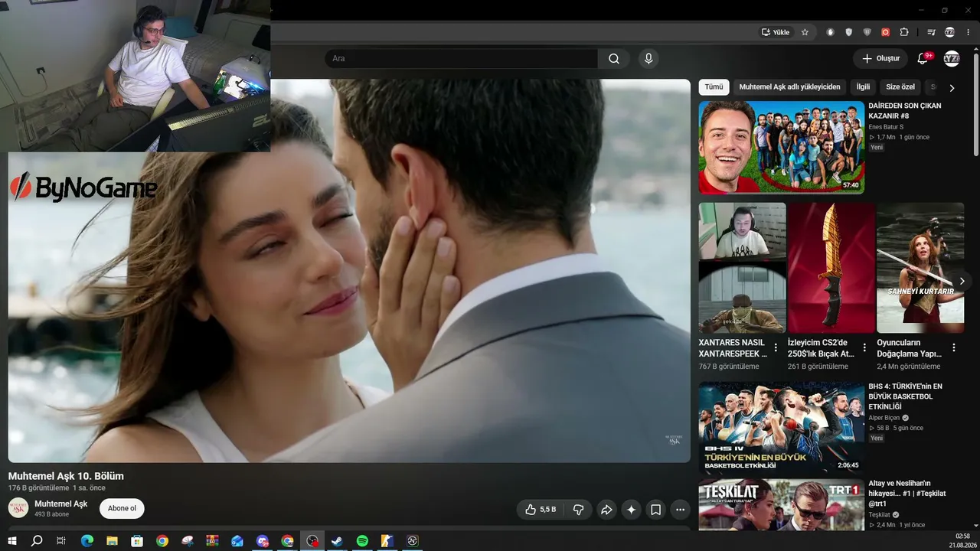Open the browser Extensions puzzle icon
980x551 pixels.
click(x=904, y=32)
